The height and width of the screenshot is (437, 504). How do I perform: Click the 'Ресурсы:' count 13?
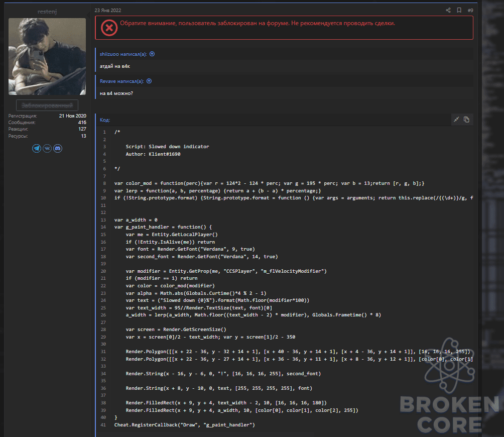click(83, 136)
